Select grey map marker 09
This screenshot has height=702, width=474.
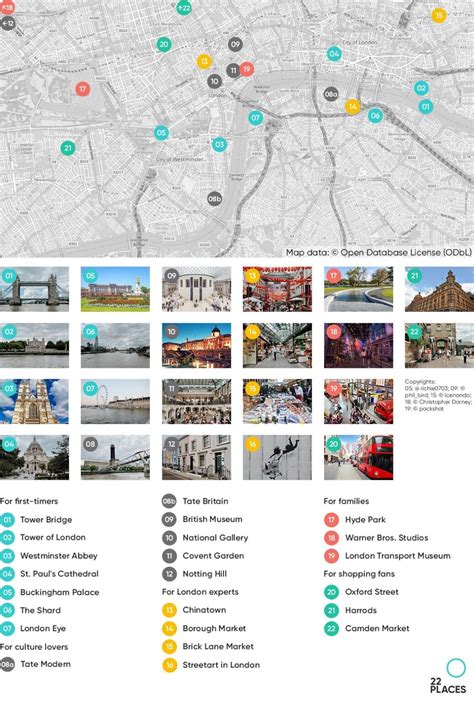[235, 44]
